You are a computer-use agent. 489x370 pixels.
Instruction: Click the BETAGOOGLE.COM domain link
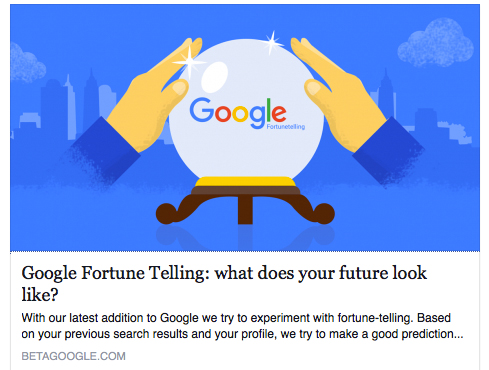tap(74, 356)
